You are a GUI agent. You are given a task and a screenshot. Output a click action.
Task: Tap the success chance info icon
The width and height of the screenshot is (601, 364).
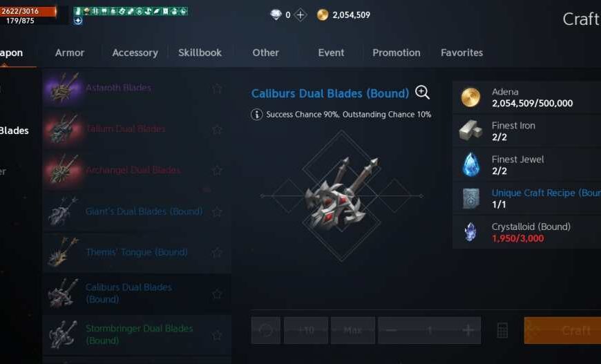[256, 114]
